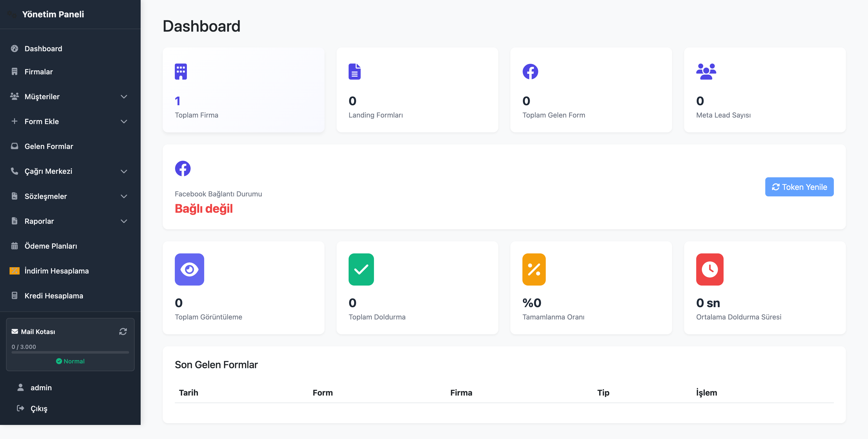Screen dimensions: 868x439
Task: Open Gelen Formlar in sidebar
Action: (49, 146)
